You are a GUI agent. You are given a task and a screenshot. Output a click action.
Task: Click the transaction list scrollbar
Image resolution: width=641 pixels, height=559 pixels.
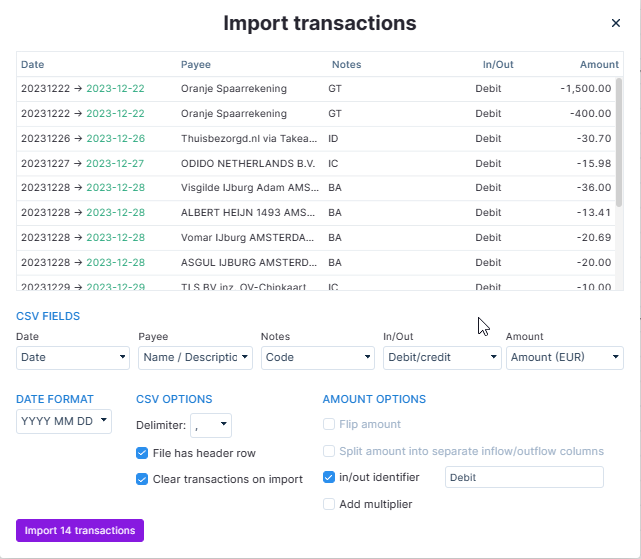click(x=618, y=140)
